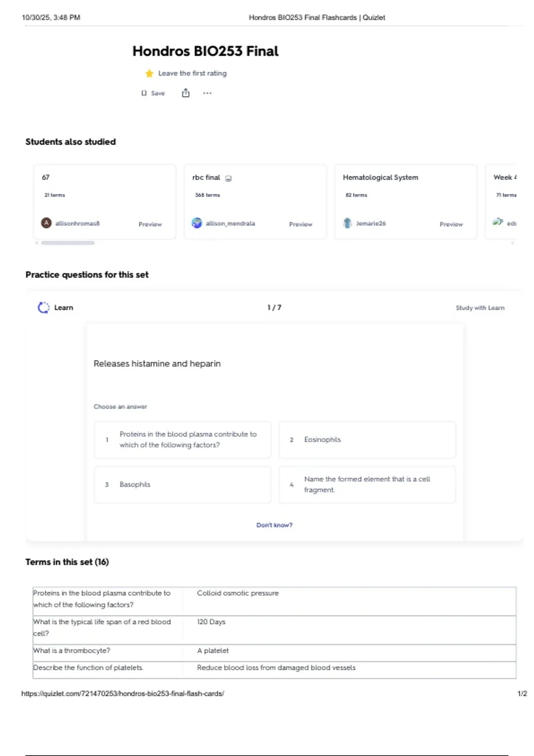Preview the rbc final set
The height and width of the screenshot is (756, 534).
[301, 224]
